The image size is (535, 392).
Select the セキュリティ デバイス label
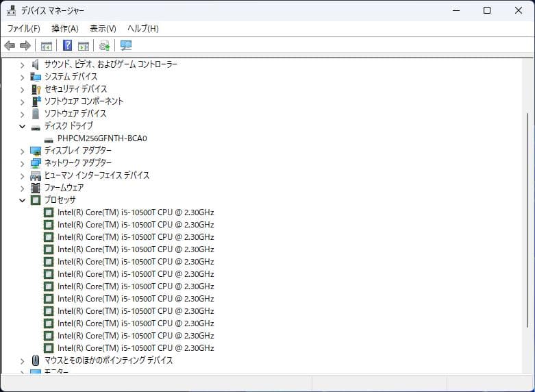(76, 89)
